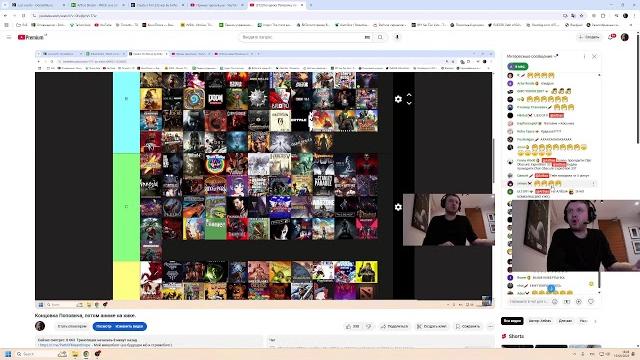Expand the chat mode dropdown in header
This screenshot has width=640, height=360.
click(x=532, y=56)
